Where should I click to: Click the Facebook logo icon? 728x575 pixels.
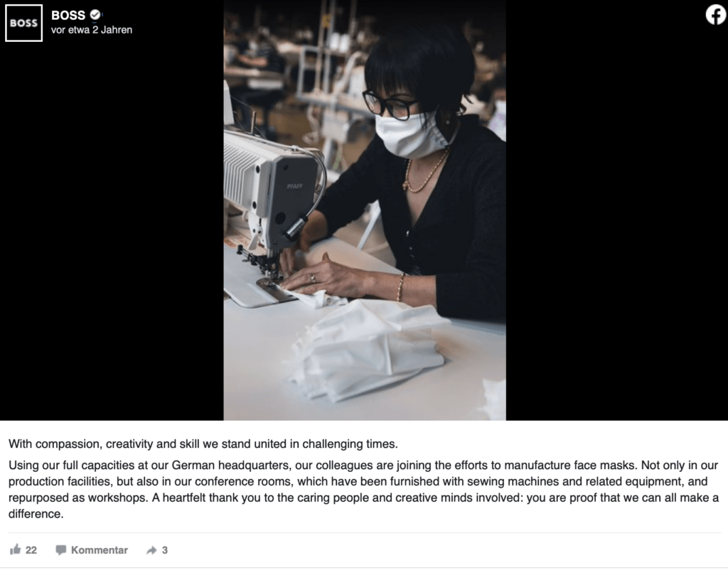coord(715,14)
